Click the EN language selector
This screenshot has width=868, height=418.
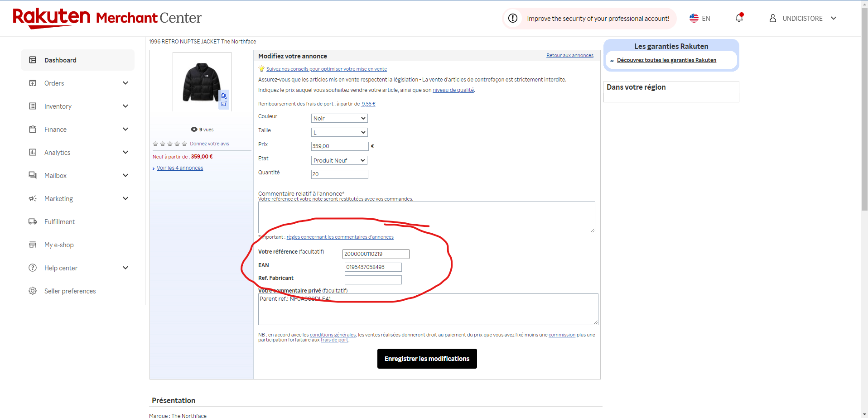(700, 18)
